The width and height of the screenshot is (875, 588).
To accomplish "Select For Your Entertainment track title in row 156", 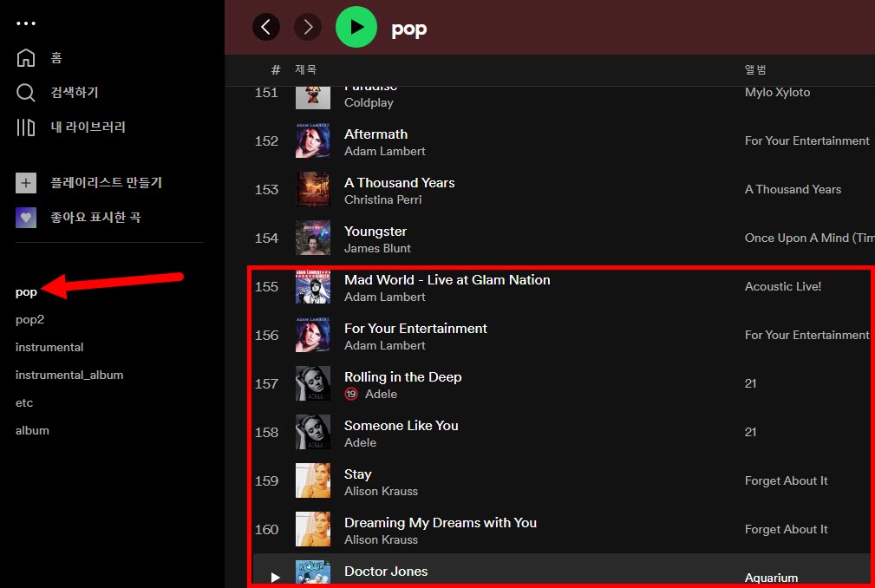I will (x=415, y=329).
